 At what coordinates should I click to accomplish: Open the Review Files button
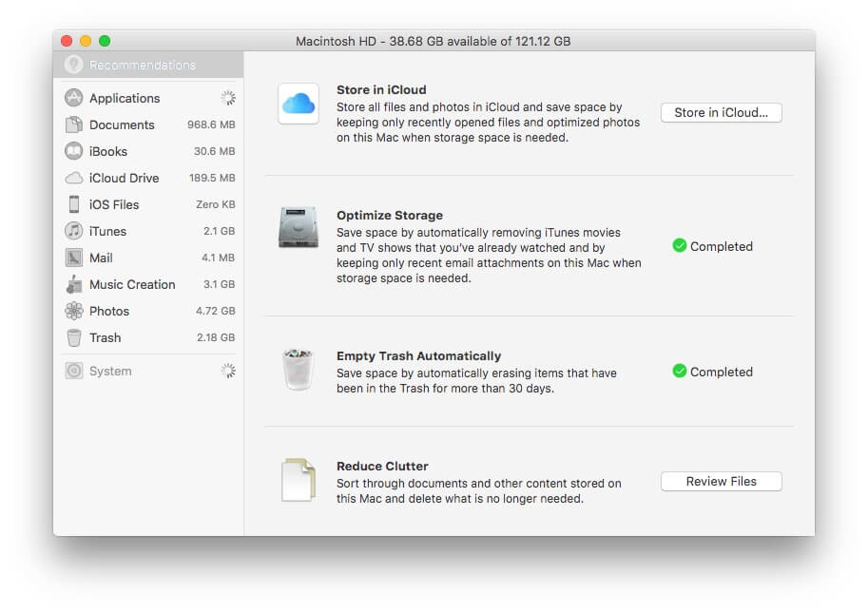(721, 482)
